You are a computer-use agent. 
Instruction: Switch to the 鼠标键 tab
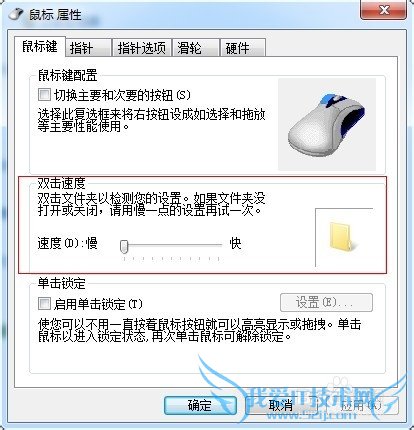(x=40, y=46)
